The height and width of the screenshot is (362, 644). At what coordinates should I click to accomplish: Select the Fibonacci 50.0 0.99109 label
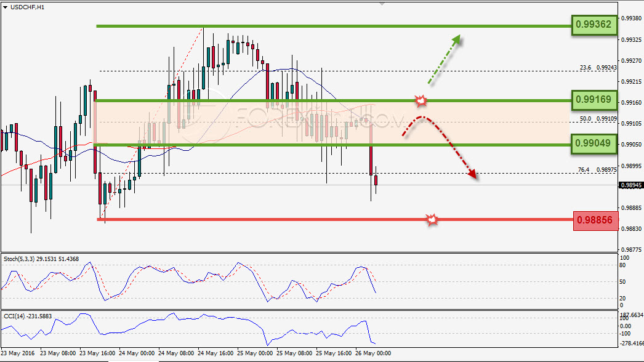[x=598, y=119]
